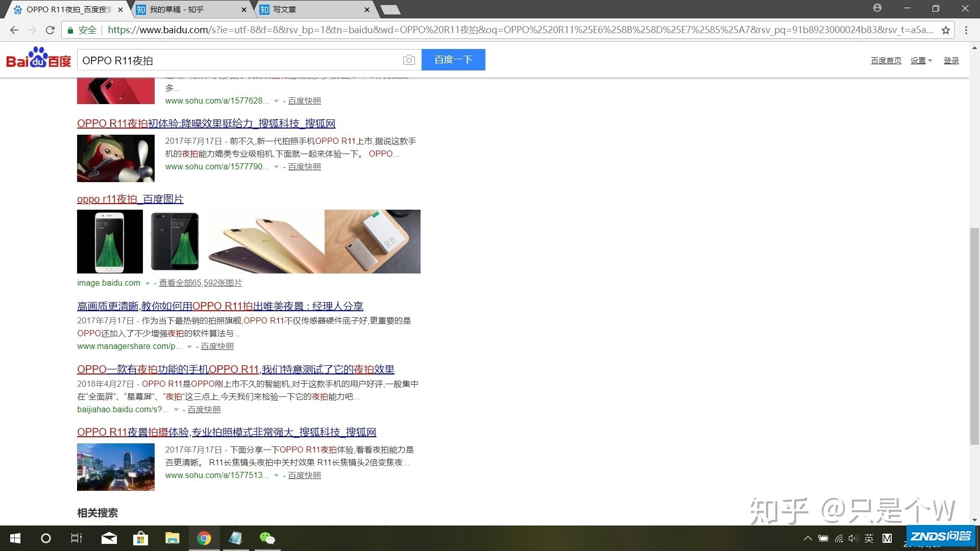
Task: Open the toy figure result thumbnail
Action: pyautogui.click(x=116, y=158)
